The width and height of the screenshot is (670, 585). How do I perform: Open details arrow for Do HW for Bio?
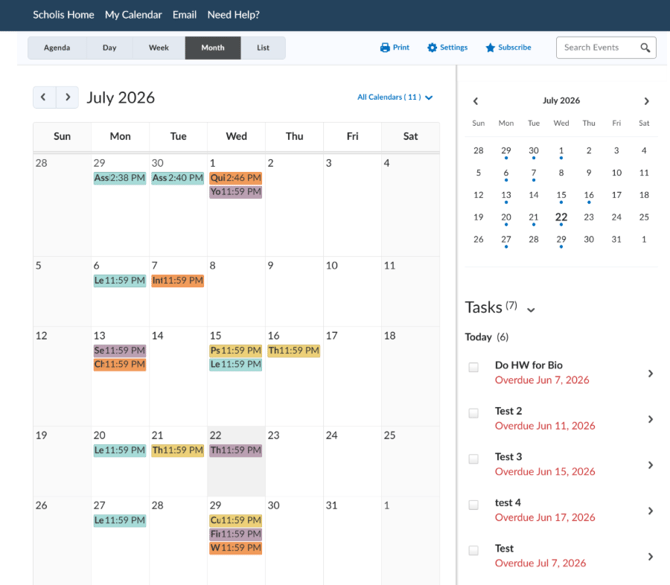click(650, 373)
